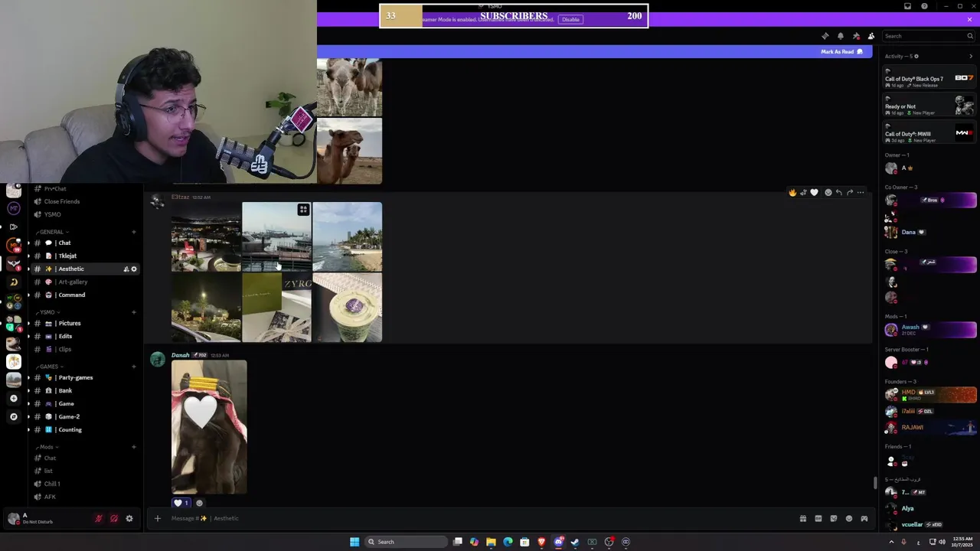This screenshot has height=551, width=980.
Task: Join Chill 1 voice channel
Action: point(84,484)
